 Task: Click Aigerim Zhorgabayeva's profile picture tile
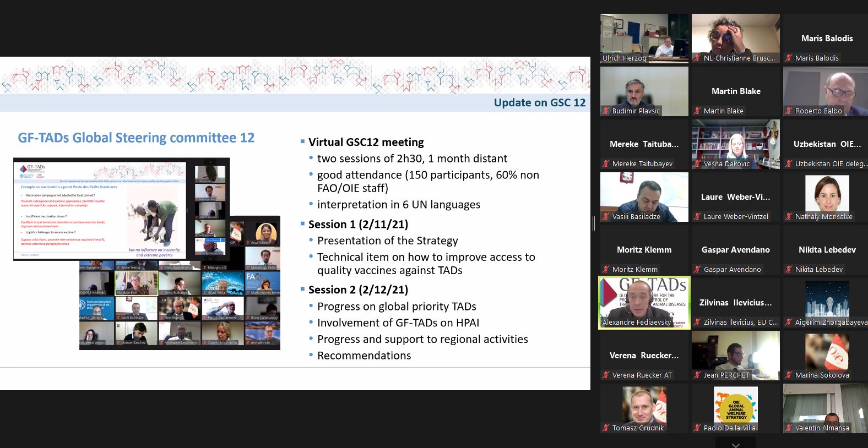point(826,300)
